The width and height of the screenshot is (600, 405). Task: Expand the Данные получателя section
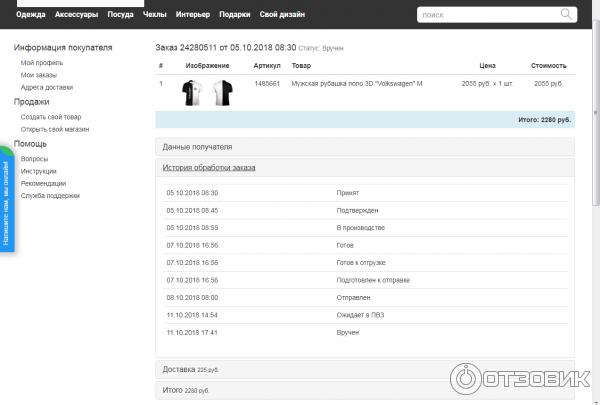point(197,147)
